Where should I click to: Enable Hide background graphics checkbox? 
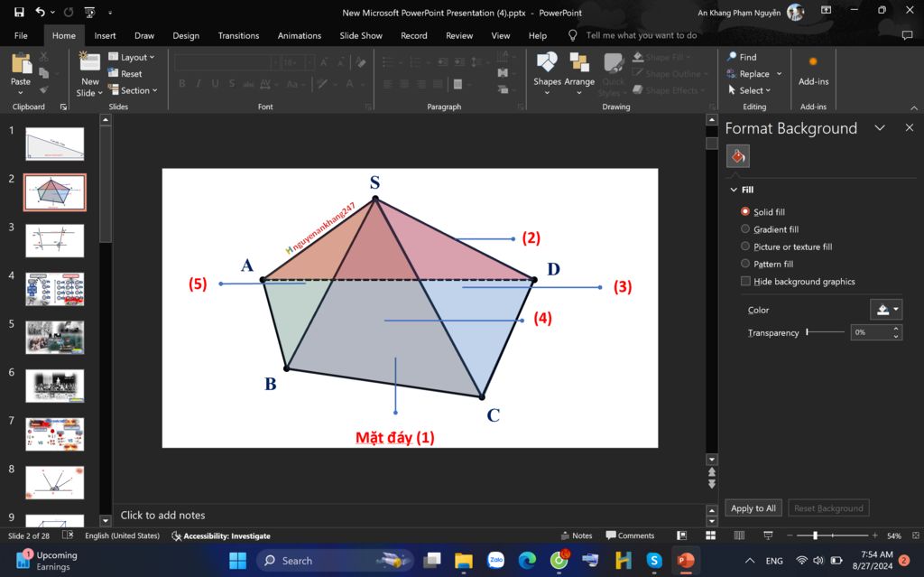click(745, 282)
